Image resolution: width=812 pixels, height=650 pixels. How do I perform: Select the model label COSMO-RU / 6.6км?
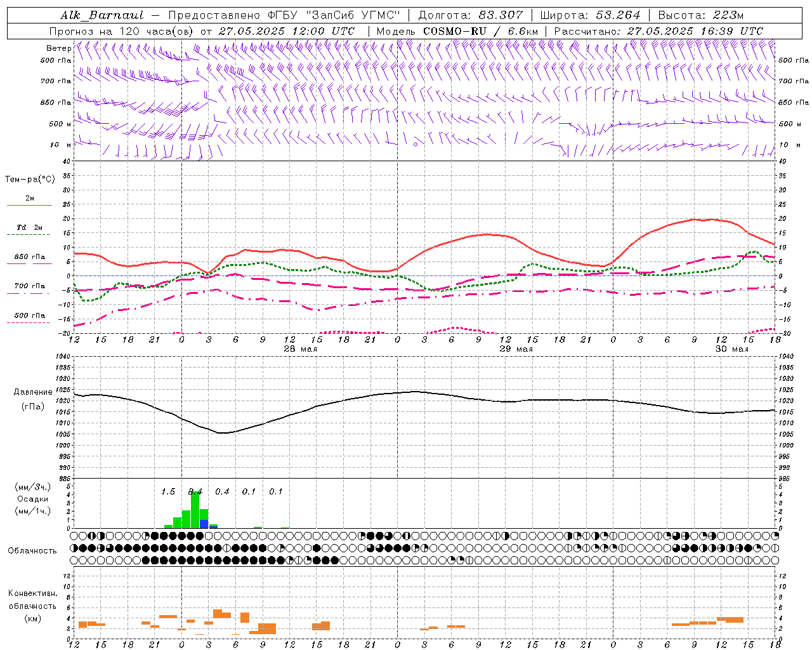pyautogui.click(x=480, y=31)
